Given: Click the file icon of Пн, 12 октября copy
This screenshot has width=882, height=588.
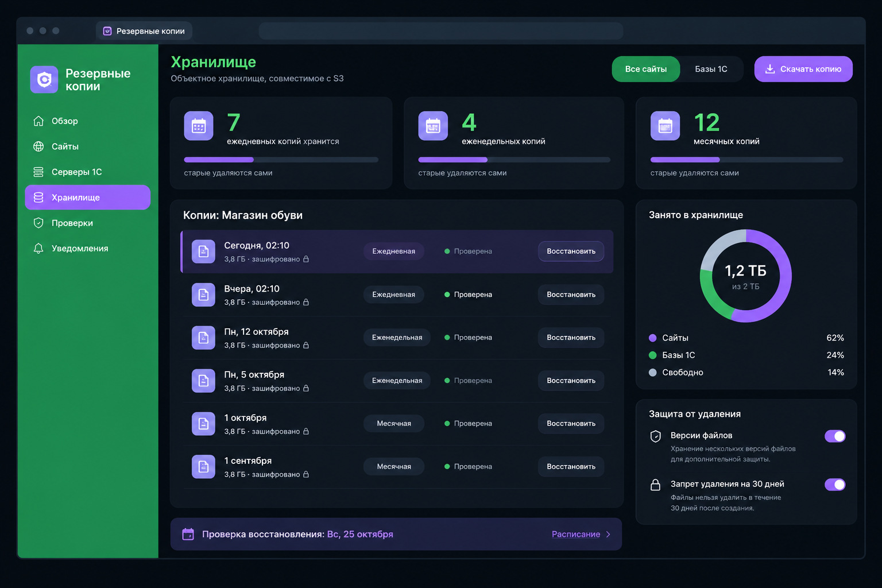Looking at the screenshot, I should pyautogui.click(x=203, y=338).
